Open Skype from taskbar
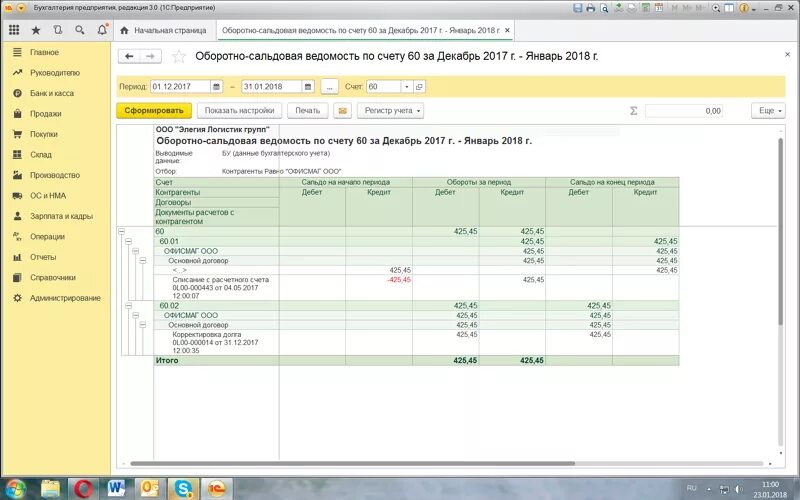The height and width of the screenshot is (500, 800). click(x=183, y=489)
